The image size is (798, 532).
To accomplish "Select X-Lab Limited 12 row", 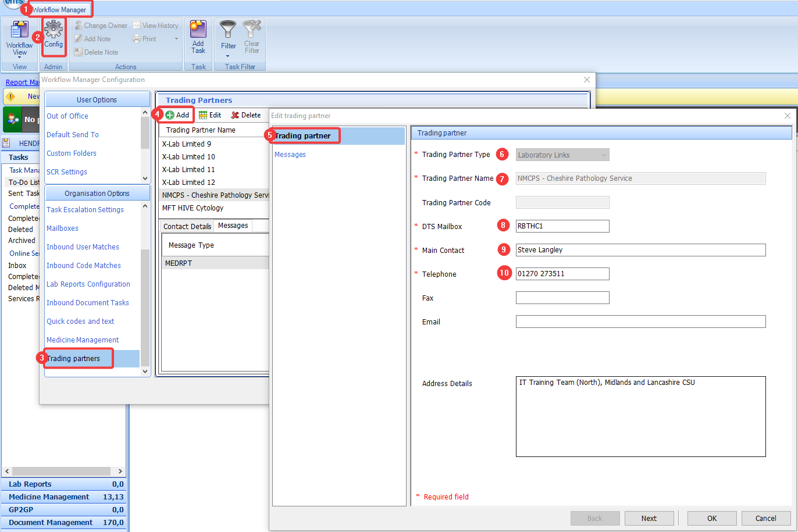I will (215, 183).
